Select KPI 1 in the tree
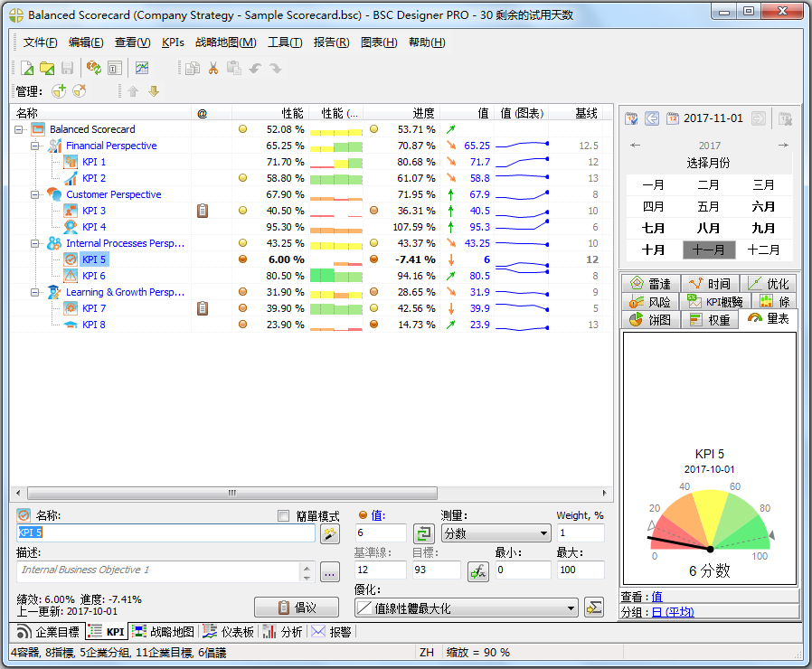Screen dimensions: 812x669 94,162
